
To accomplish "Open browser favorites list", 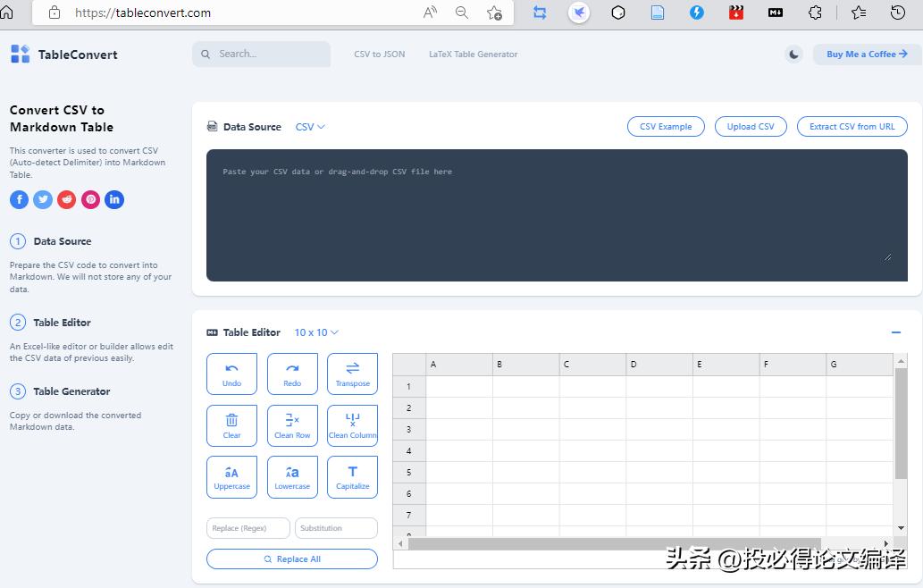I will [859, 13].
